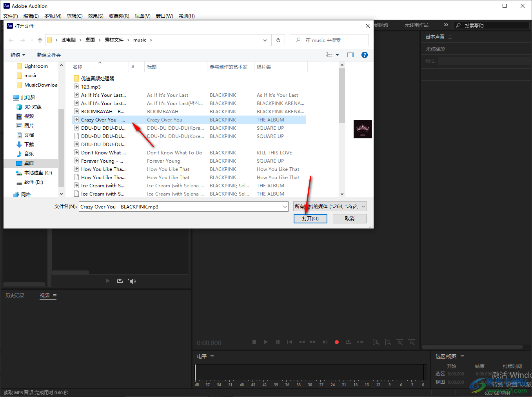This screenshot has width=532, height=397.
Task: Switch to the 历史记录 tab
Action: [x=15, y=295]
